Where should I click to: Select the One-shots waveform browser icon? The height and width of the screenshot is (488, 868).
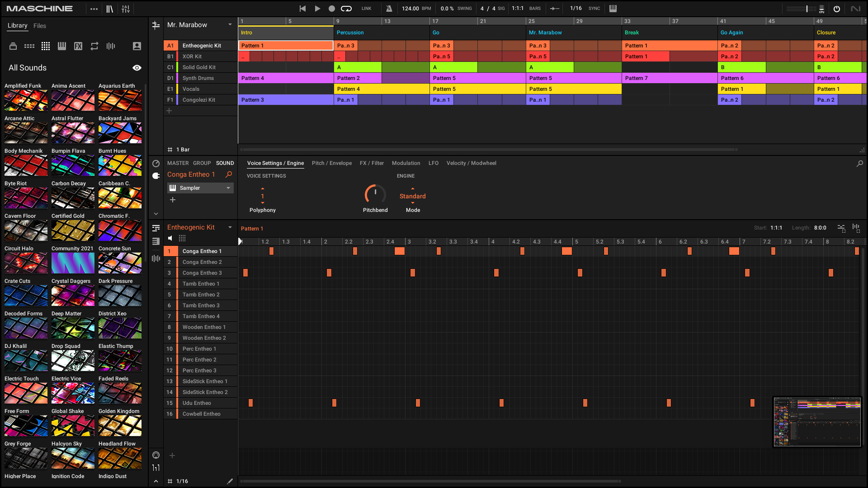coord(111,46)
